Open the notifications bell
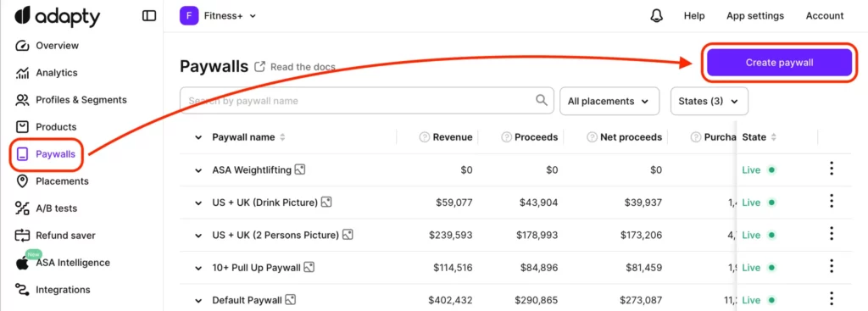Image resolution: width=868 pixels, height=311 pixels. click(657, 15)
